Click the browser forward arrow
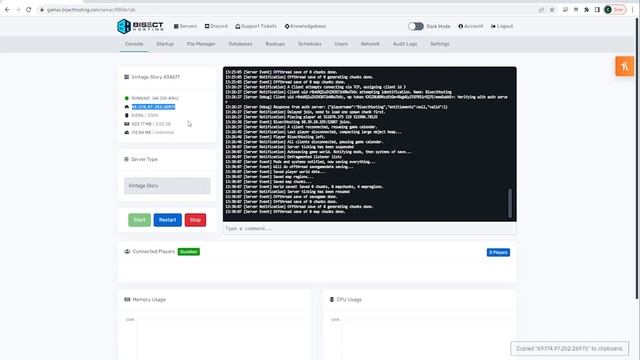640x360 pixels. (x=18, y=9)
